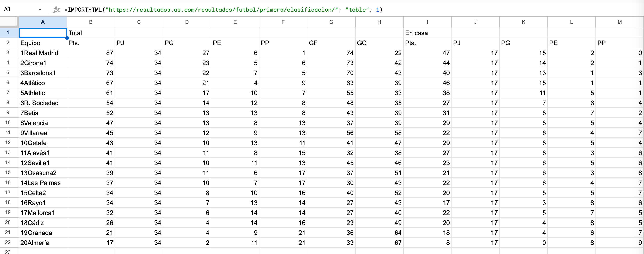Screen dimensions: 644x254
Task: Select column M header
Action: click(x=619, y=22)
